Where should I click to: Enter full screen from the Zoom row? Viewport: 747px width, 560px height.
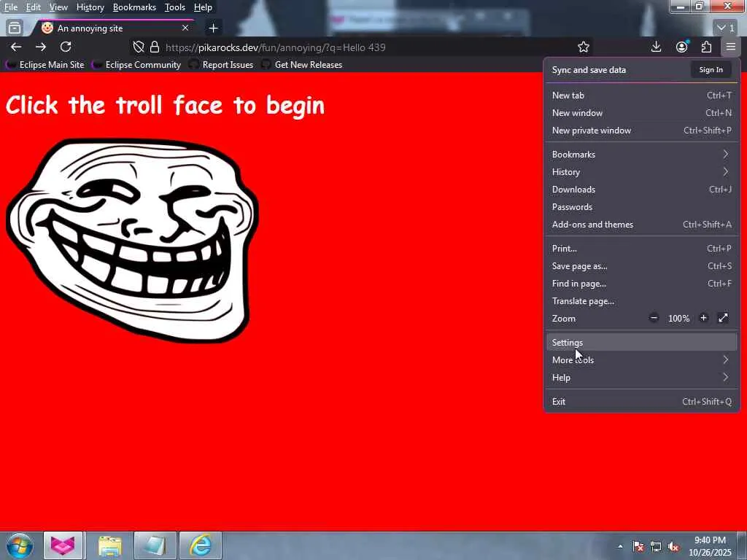(723, 318)
